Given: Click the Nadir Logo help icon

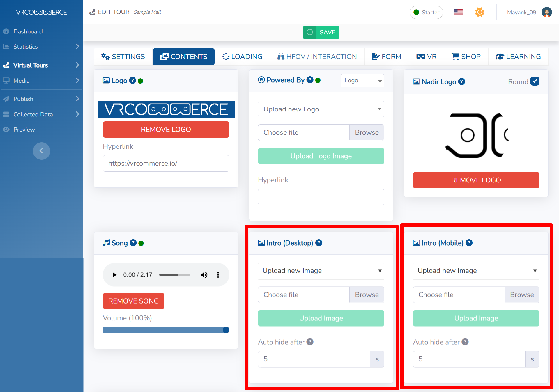Looking at the screenshot, I should tap(461, 82).
